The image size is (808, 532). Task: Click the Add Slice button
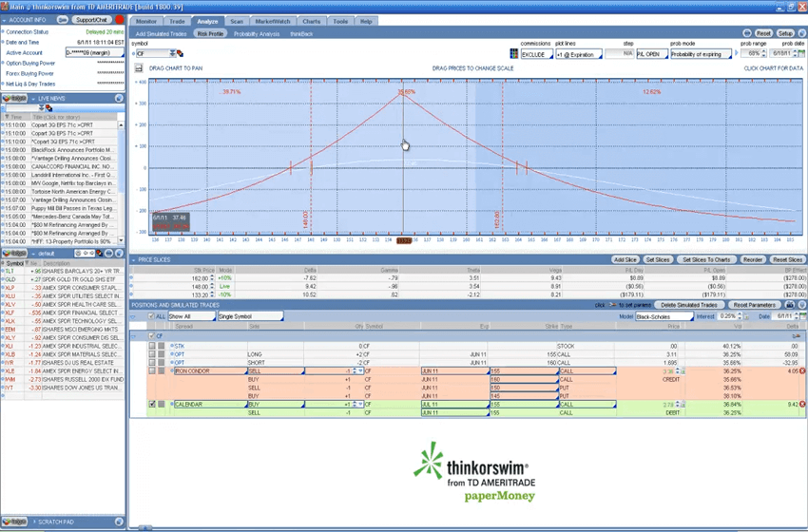click(x=625, y=259)
